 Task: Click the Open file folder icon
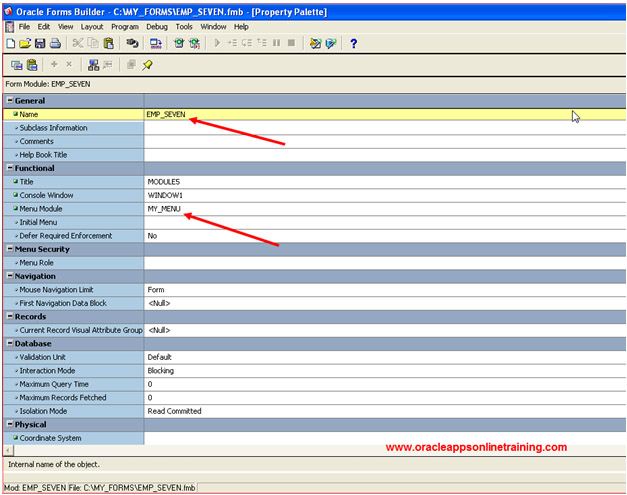coord(25,44)
